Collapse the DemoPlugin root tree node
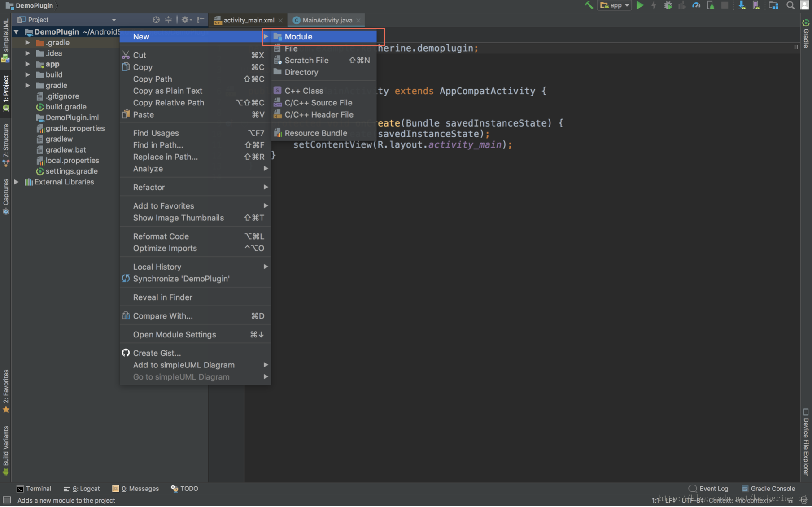The image size is (812, 507). pyautogui.click(x=17, y=32)
